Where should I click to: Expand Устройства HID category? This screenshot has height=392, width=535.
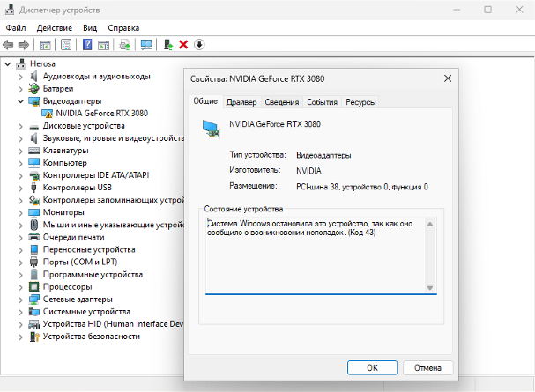tap(21, 324)
